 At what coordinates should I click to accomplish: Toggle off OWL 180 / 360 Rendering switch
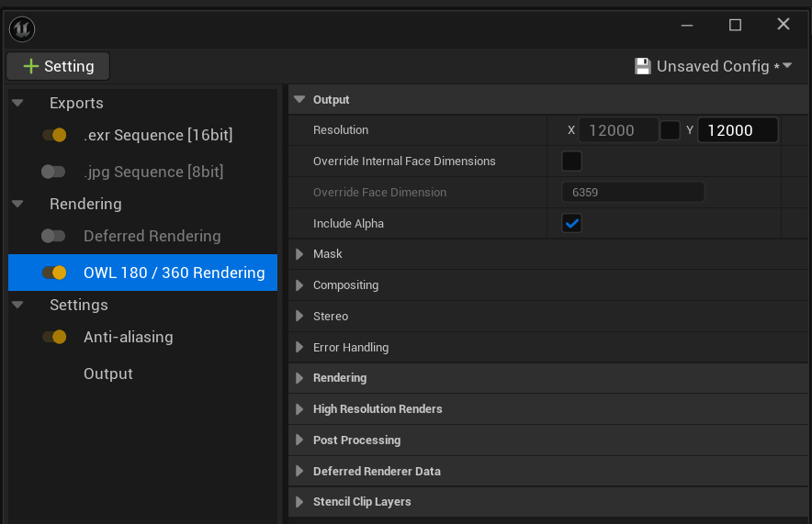[54, 273]
